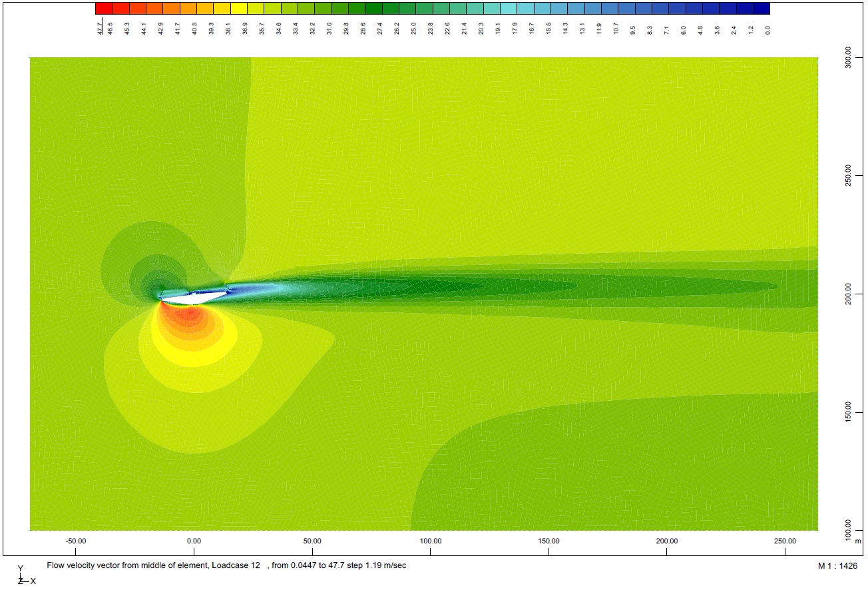Click the legend label reading 0.0
868x590 pixels.
click(767, 29)
